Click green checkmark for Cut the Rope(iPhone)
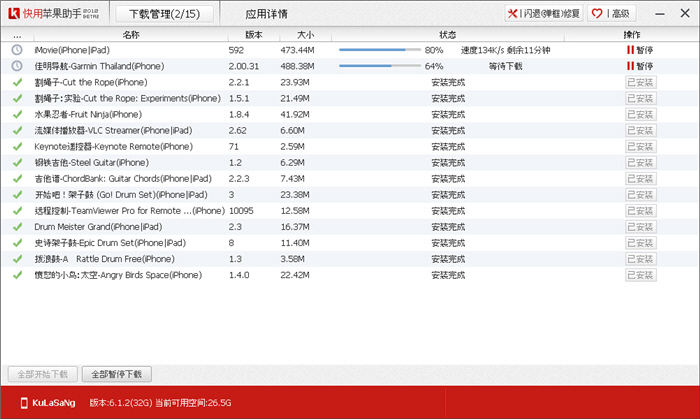The width and height of the screenshot is (700, 419). pos(17,82)
